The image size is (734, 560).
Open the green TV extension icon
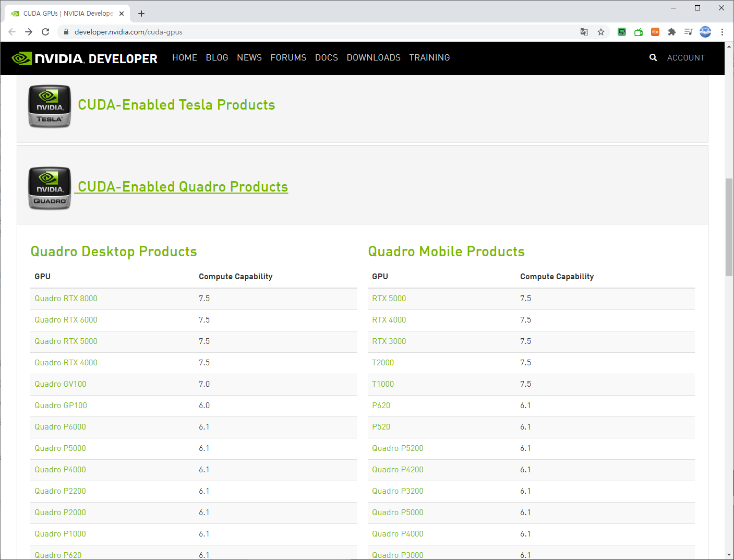639,32
